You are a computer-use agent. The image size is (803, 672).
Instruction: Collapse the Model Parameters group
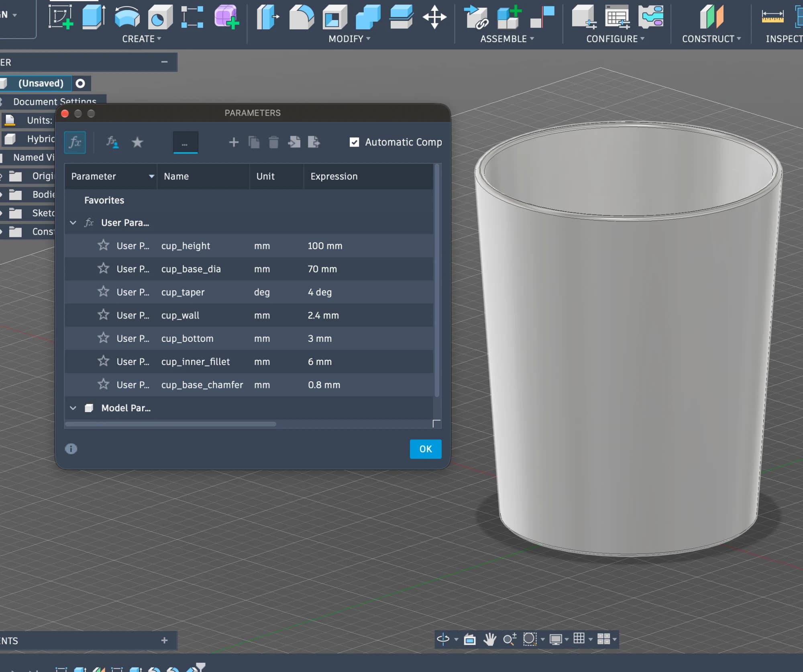click(73, 408)
